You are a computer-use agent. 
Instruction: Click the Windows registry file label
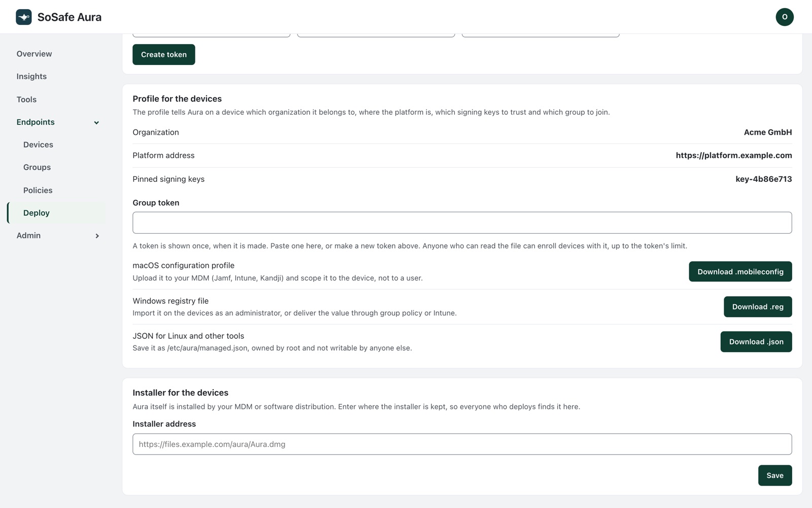click(x=171, y=301)
